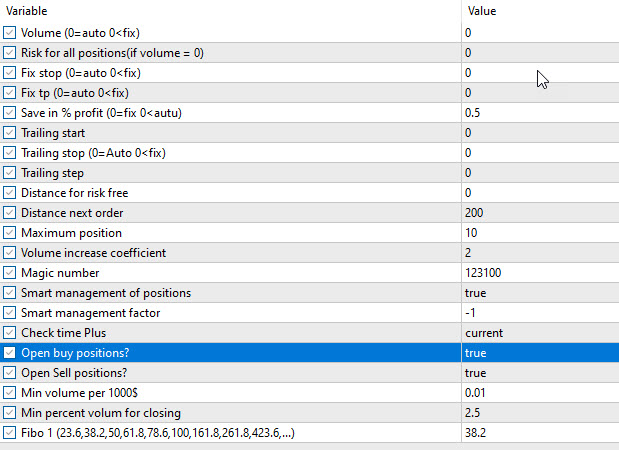Select the Smart management factor row label
This screenshot has height=450, width=619.
click(90, 313)
